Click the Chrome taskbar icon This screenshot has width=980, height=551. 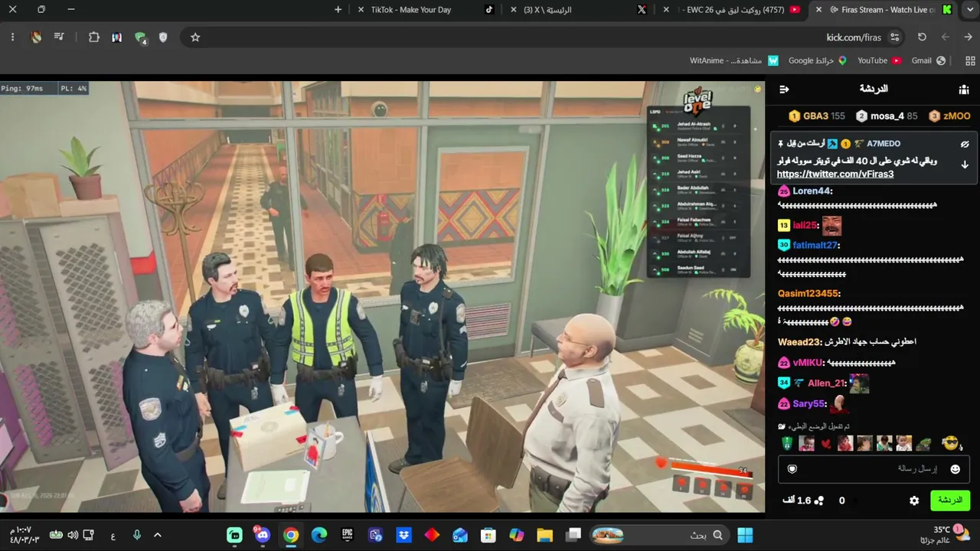[291, 535]
